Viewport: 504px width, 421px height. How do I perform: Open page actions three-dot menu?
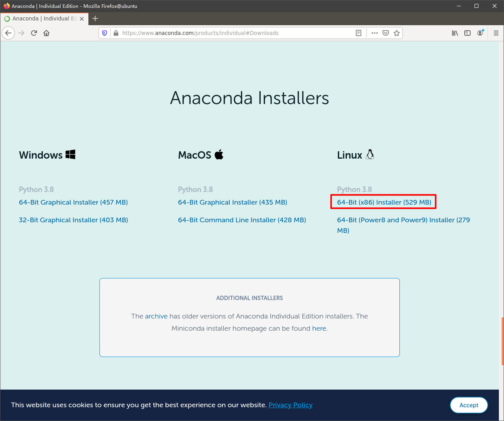pyautogui.click(x=375, y=33)
